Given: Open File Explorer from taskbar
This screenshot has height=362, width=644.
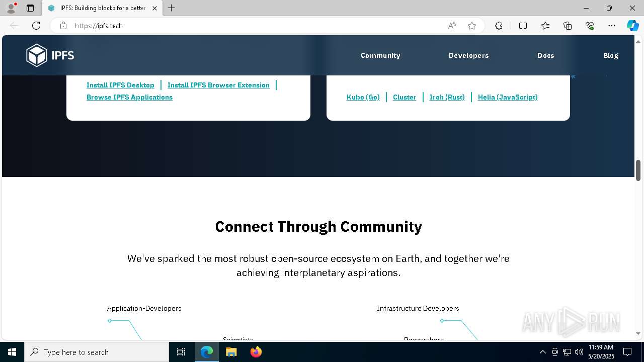Looking at the screenshot, I should click(231, 352).
